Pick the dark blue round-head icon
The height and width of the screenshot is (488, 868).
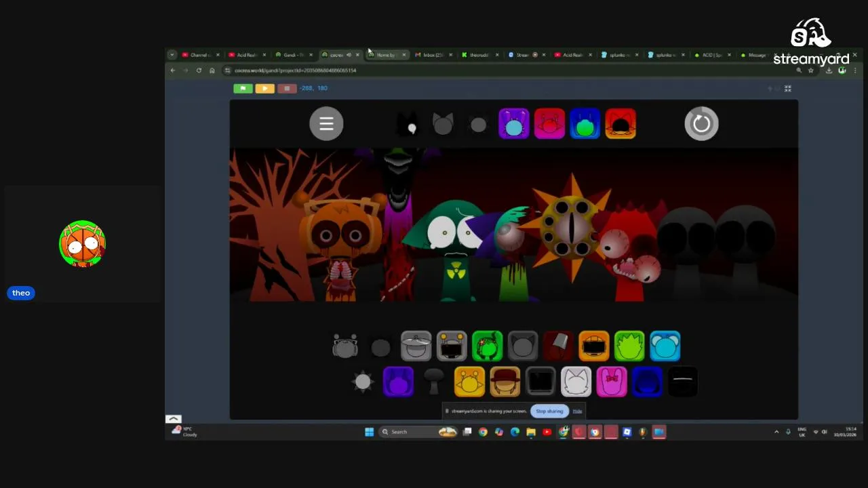[x=648, y=382]
